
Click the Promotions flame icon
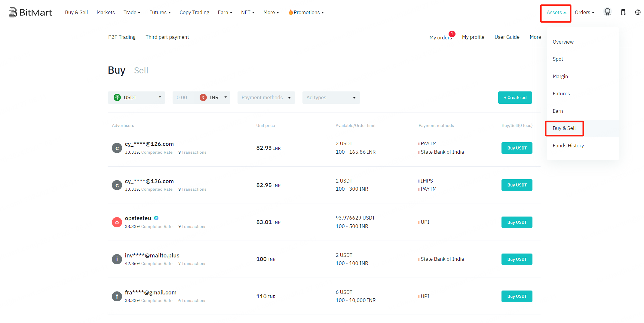pos(291,12)
